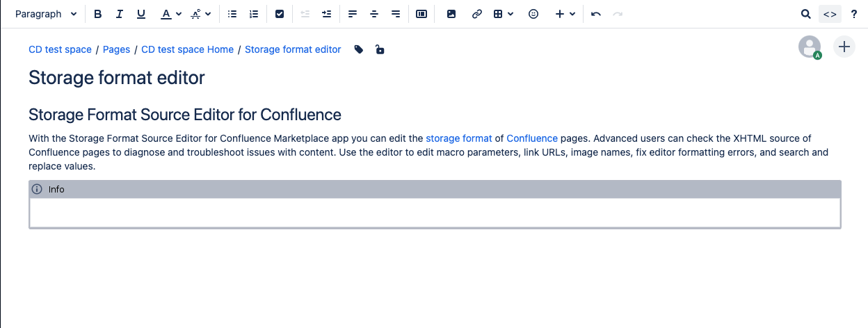Image resolution: width=868 pixels, height=328 pixels.
Task: Click the round plus invite button
Action: tap(844, 47)
